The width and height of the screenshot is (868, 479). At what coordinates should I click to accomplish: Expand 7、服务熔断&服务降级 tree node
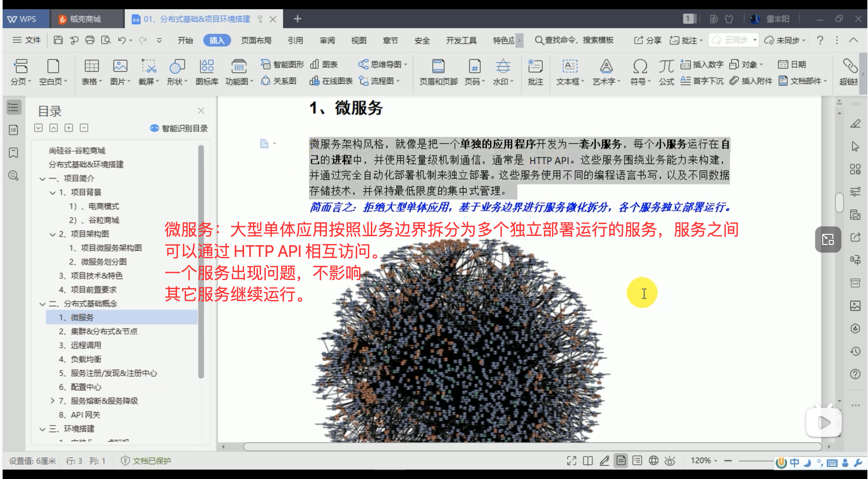click(53, 401)
